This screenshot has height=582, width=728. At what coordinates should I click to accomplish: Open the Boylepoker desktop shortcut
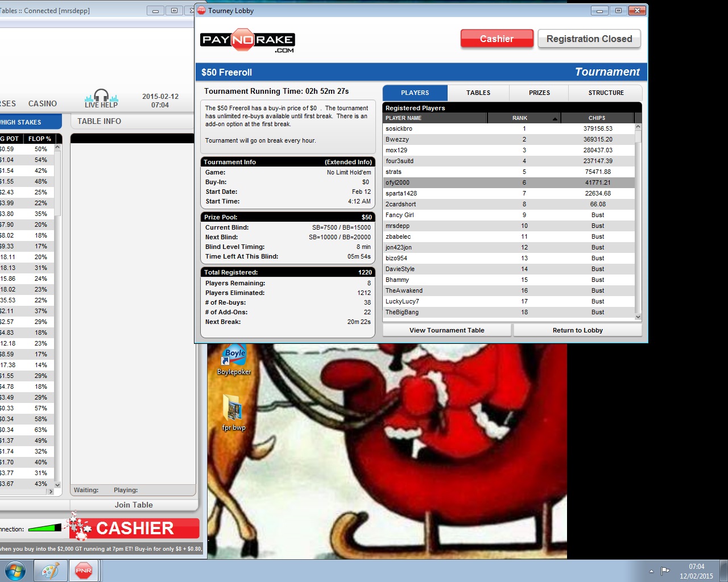click(234, 359)
